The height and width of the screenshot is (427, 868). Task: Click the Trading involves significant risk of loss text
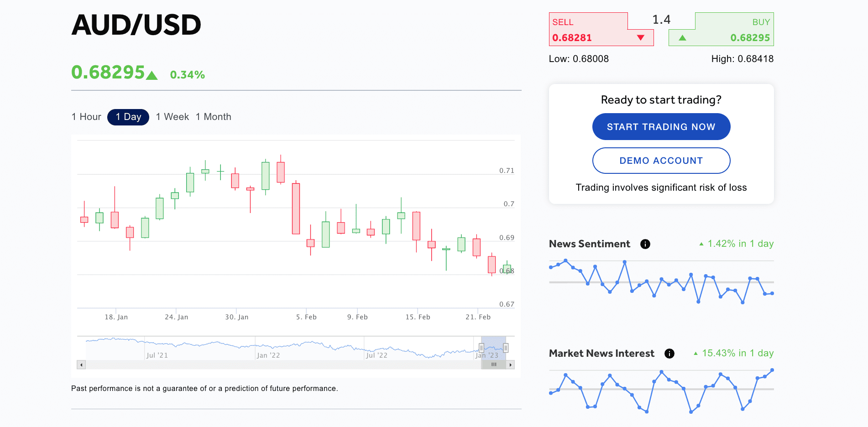coord(661,187)
